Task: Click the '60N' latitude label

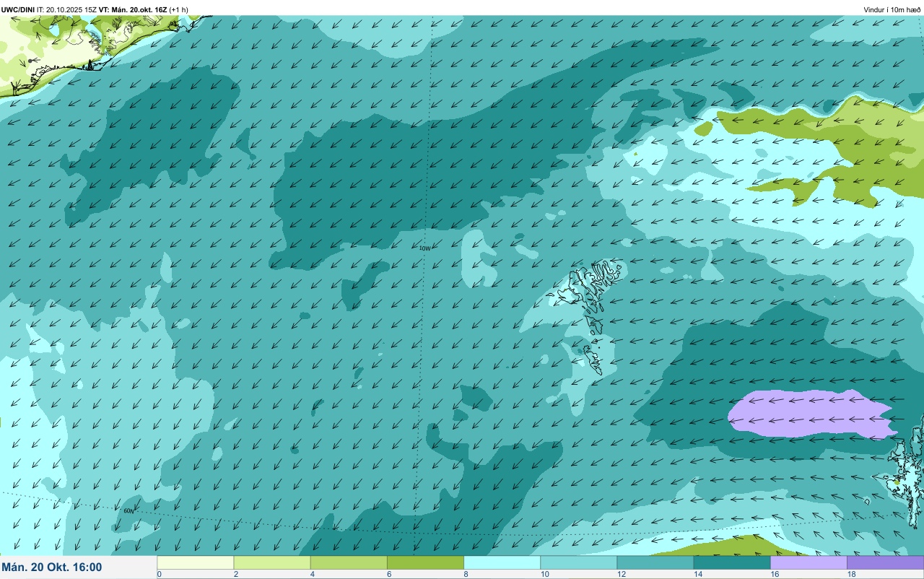Action: [128, 510]
